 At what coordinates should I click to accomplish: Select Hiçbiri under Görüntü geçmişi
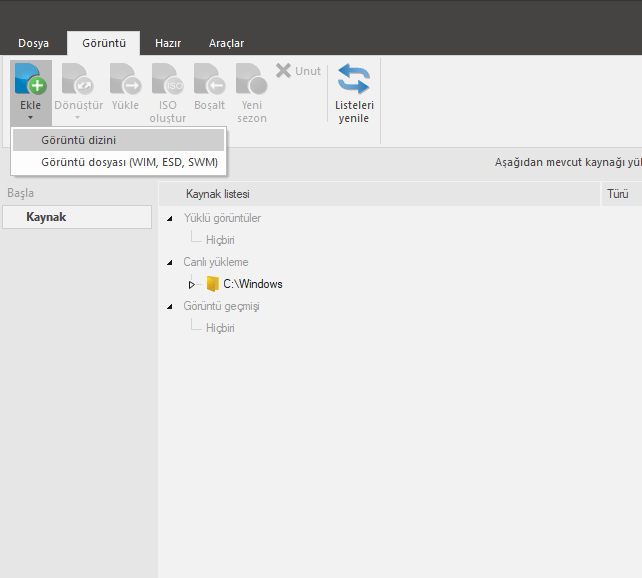pyautogui.click(x=220, y=328)
